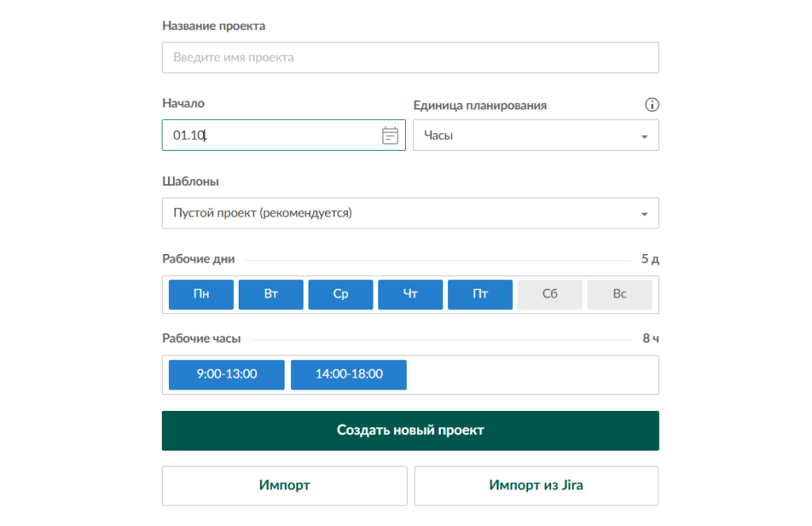812x526 pixels.
Task: Open import from Jira via Импорт из Jira
Action: (x=536, y=485)
